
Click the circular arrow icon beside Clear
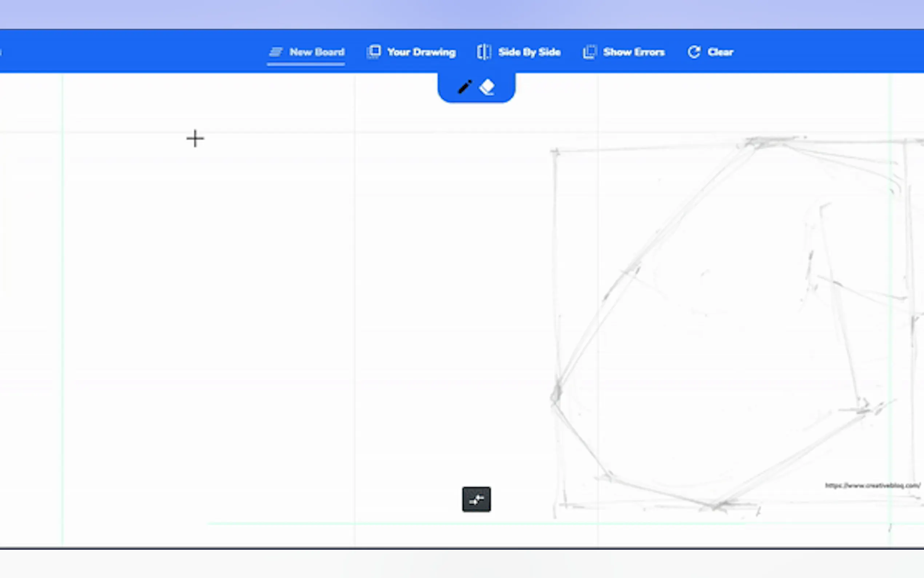(694, 52)
